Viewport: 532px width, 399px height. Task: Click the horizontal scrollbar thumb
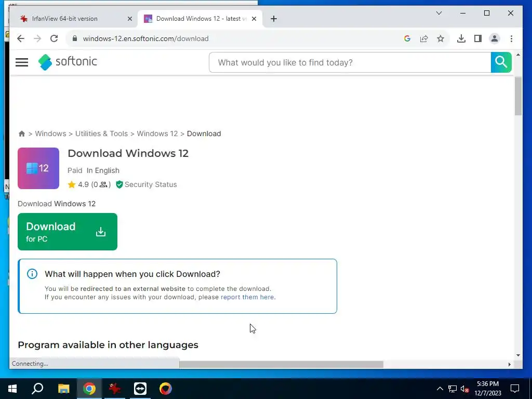tap(281, 364)
